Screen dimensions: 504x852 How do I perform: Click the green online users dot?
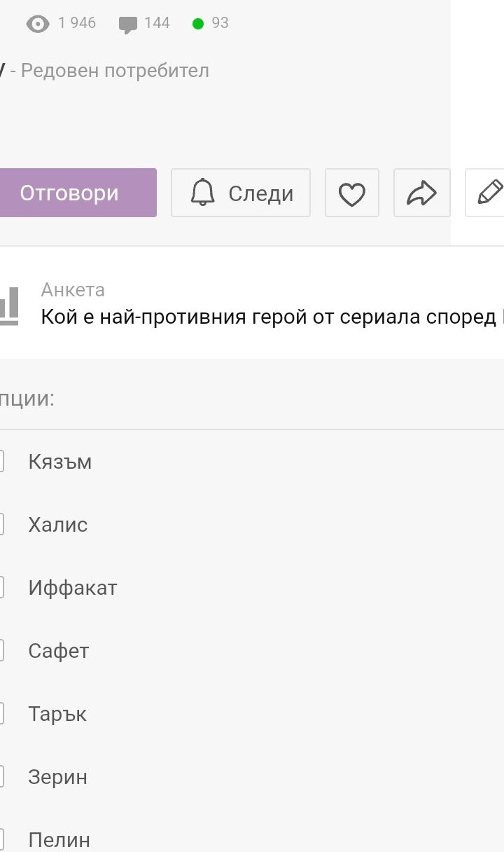point(198,24)
